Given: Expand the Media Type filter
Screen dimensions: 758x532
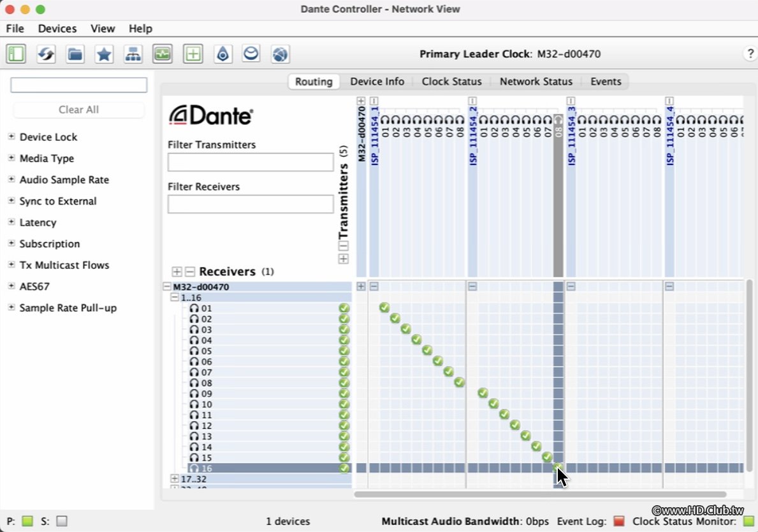Looking at the screenshot, I should click(11, 158).
